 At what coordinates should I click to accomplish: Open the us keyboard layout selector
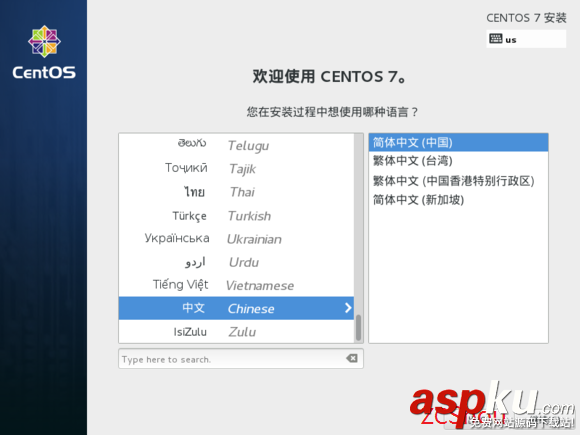pyautogui.click(x=526, y=39)
